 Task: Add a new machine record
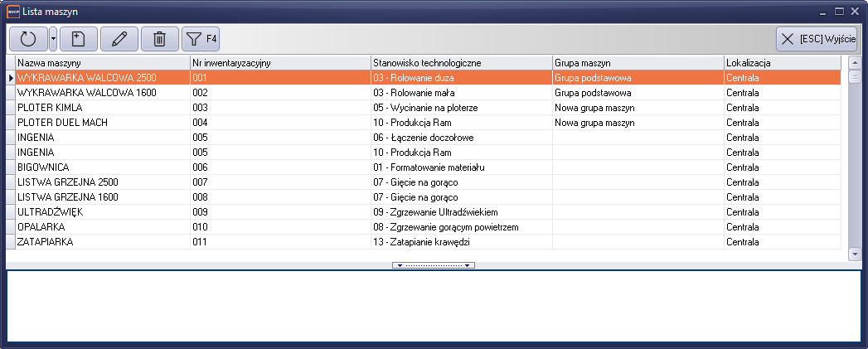(x=77, y=38)
